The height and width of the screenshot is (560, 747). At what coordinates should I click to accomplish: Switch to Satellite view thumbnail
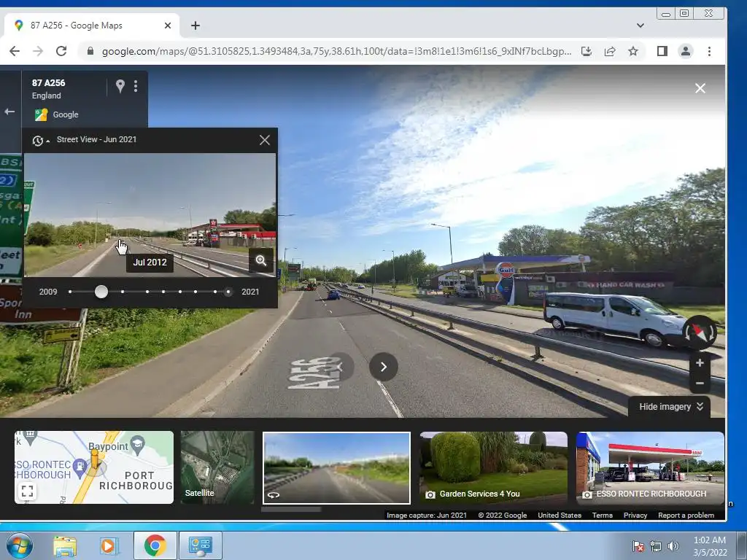[217, 467]
